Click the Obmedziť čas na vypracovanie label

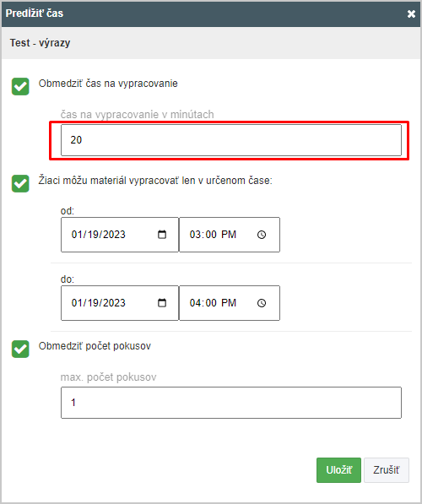tap(108, 84)
